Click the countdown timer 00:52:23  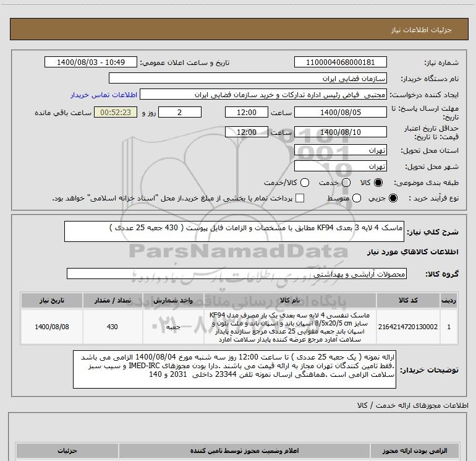point(116,112)
